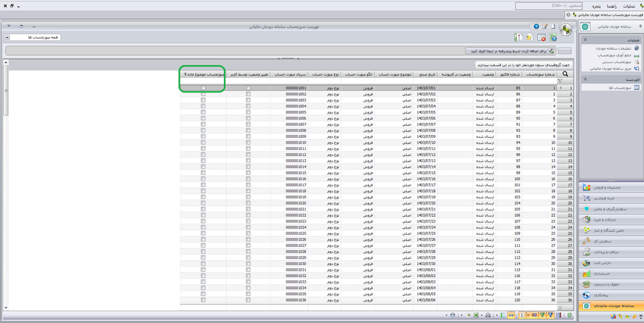Open the مشتریان و فروش module
The image size is (644, 323).
point(611,188)
